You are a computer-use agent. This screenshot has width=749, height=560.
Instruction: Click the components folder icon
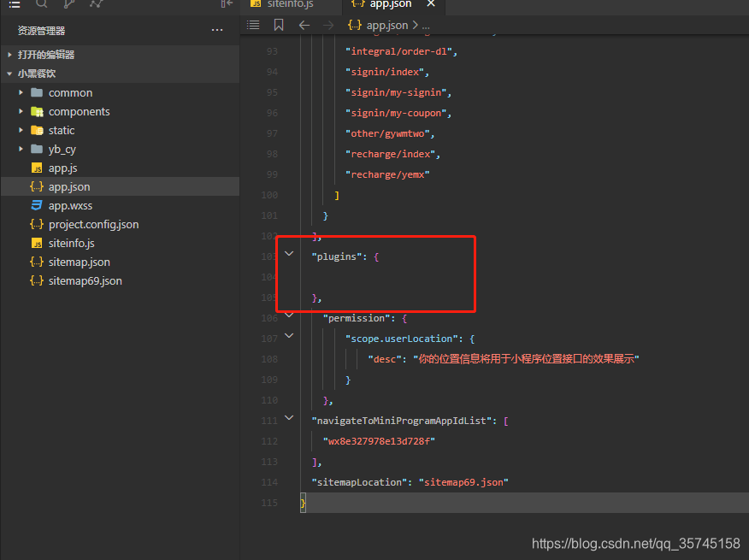37,111
